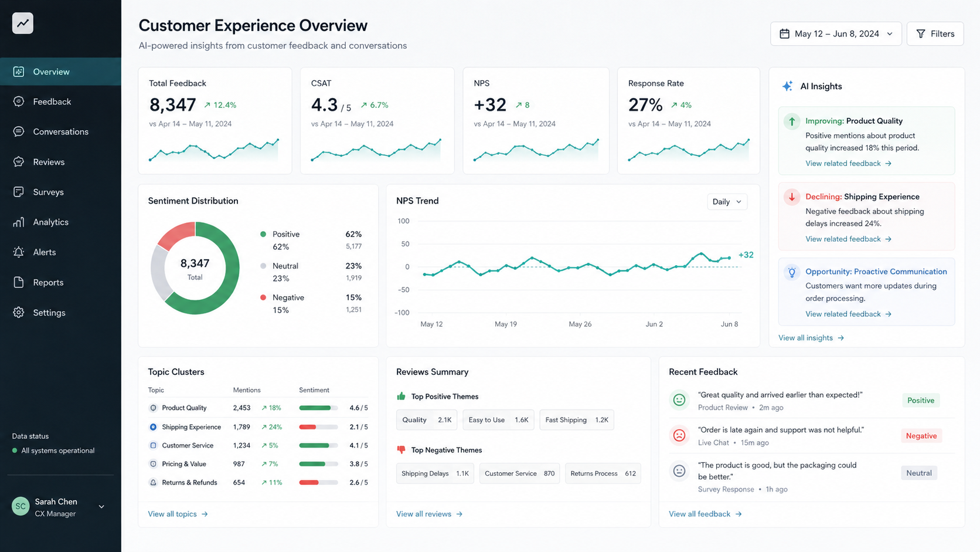Click View all topics link
Viewport: 980px width, 552px height.
tap(178, 514)
